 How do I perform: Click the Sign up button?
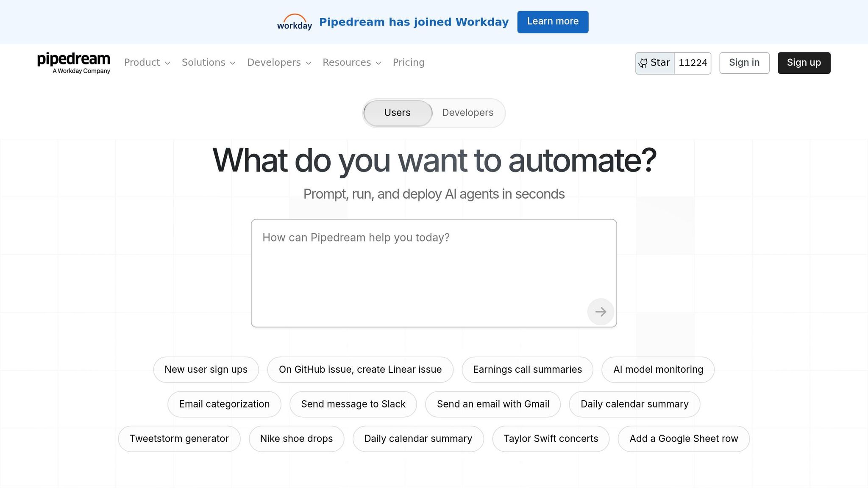click(x=804, y=63)
